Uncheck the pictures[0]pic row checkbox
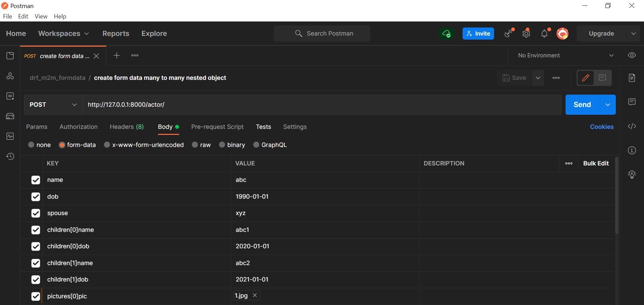 (x=36, y=296)
